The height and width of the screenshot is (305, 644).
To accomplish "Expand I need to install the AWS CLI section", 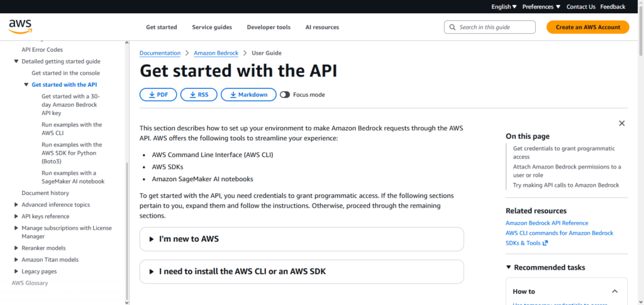I will point(301,271).
